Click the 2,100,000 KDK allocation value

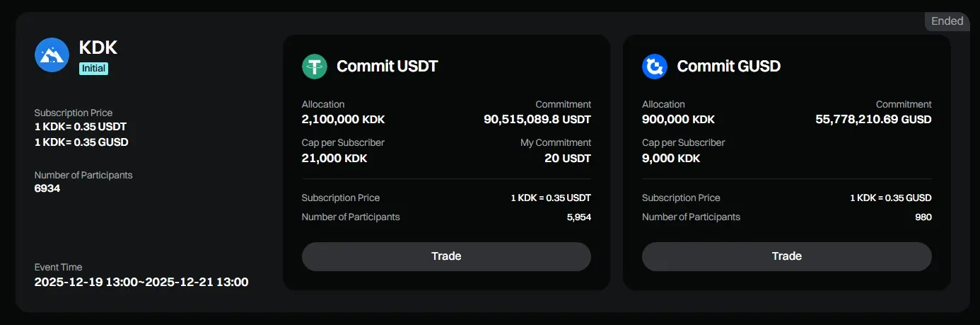click(x=343, y=119)
